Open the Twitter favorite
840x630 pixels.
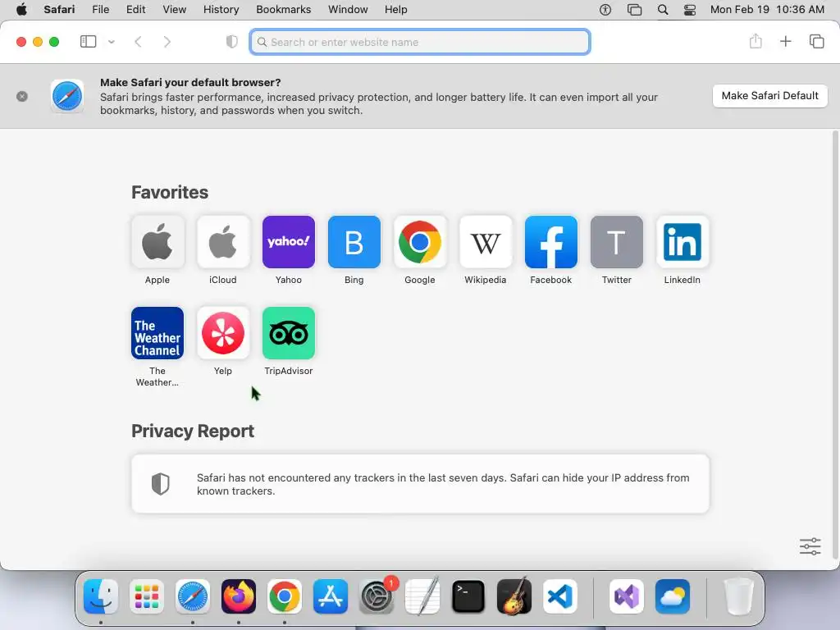pyautogui.click(x=617, y=242)
